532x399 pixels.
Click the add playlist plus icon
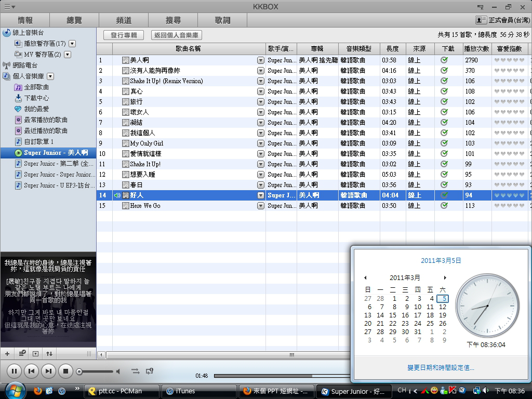7,354
